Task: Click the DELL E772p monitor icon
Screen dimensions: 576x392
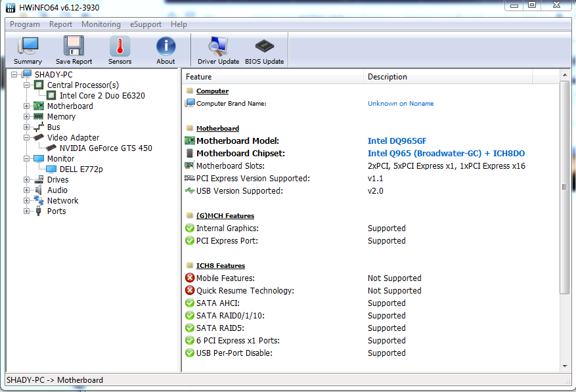Action: [51, 169]
